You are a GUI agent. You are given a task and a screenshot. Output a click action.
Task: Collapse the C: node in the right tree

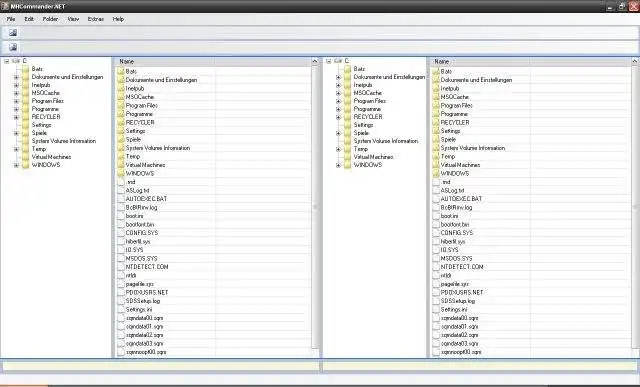[329, 61]
